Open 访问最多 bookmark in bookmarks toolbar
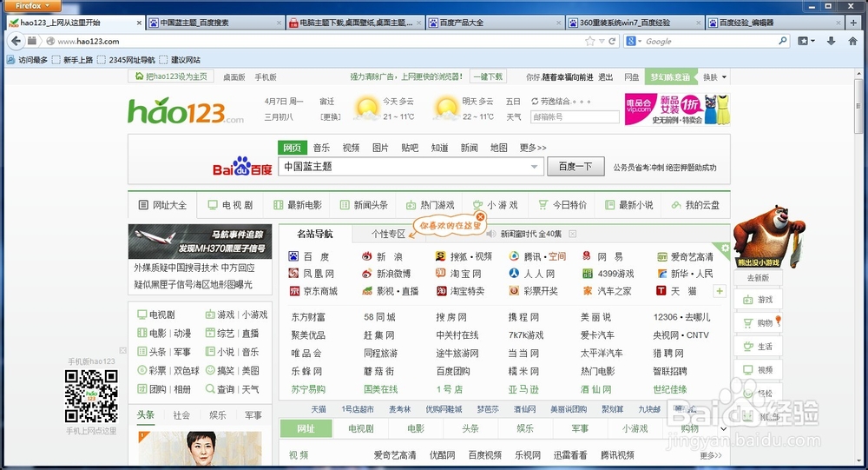 28,60
